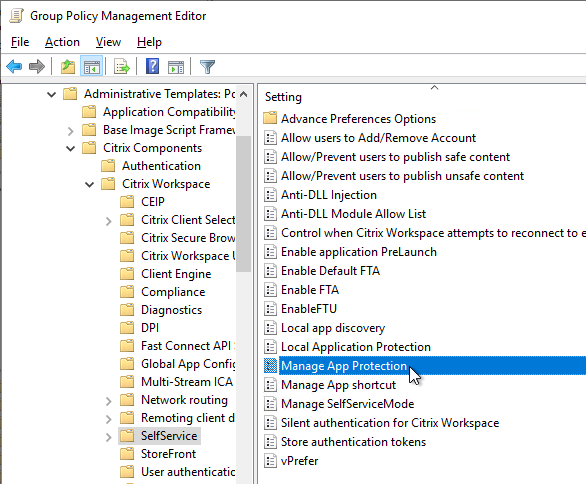Screen dimensions: 586x484
Task: Select 'Silent authentication for Citrix Workspace' setting
Action: point(390,423)
